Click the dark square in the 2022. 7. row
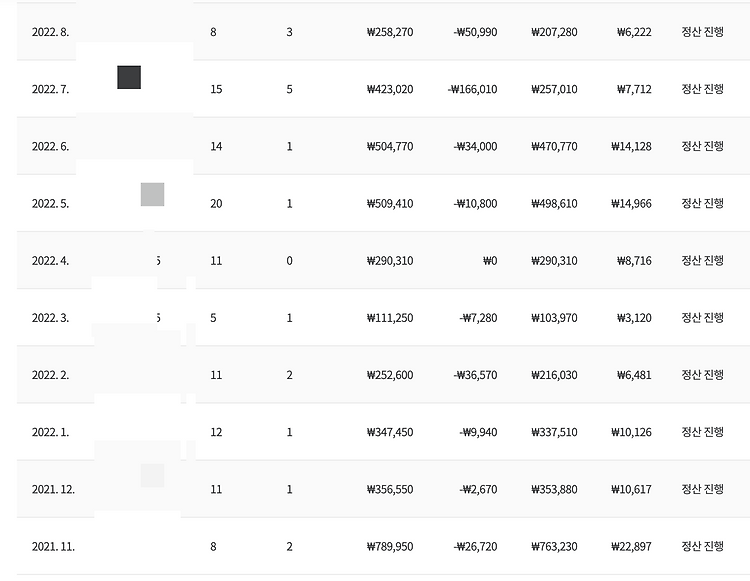The image size is (750, 581). tap(129, 77)
